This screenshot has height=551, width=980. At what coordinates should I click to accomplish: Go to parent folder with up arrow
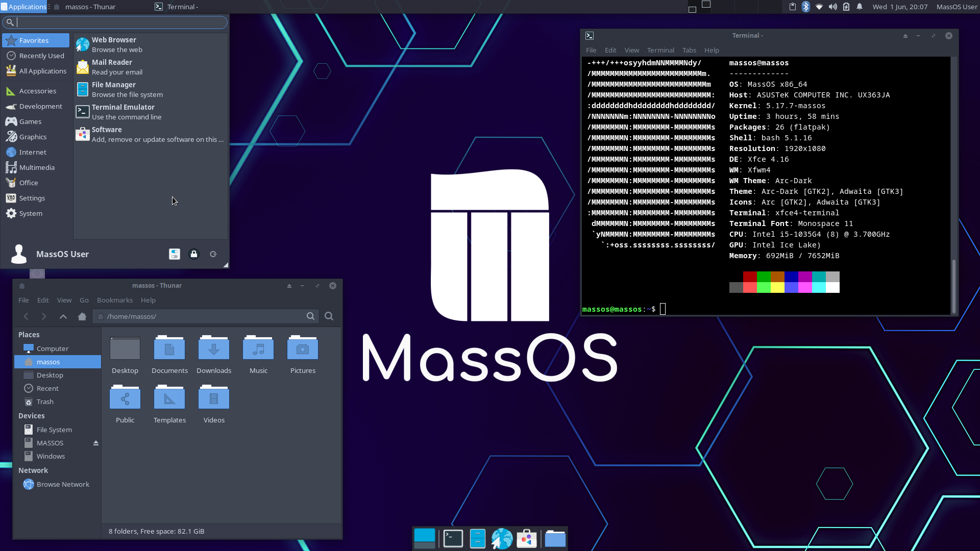(63, 316)
